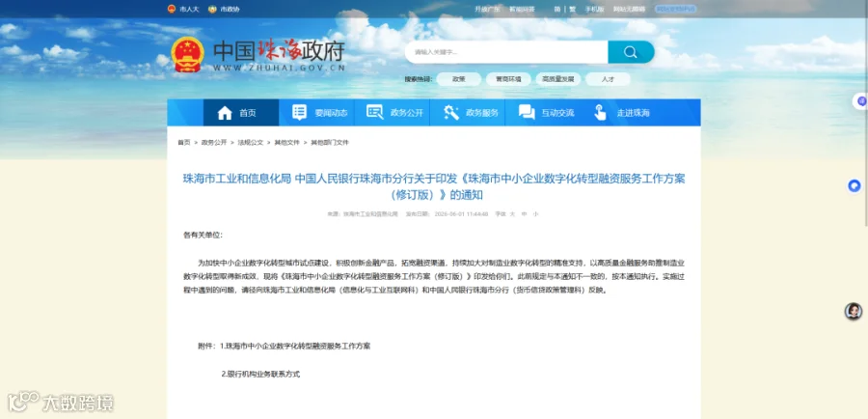The width and height of the screenshot is (868, 419).
Task: Click the 开放广东 top bar link
Action: coord(488,9)
